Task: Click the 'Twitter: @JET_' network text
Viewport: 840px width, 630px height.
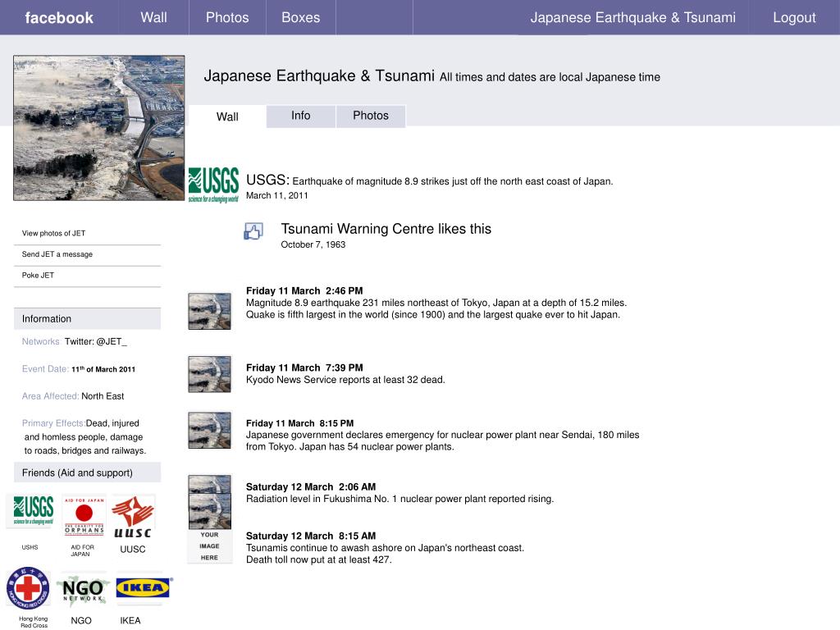Action: [x=96, y=341]
